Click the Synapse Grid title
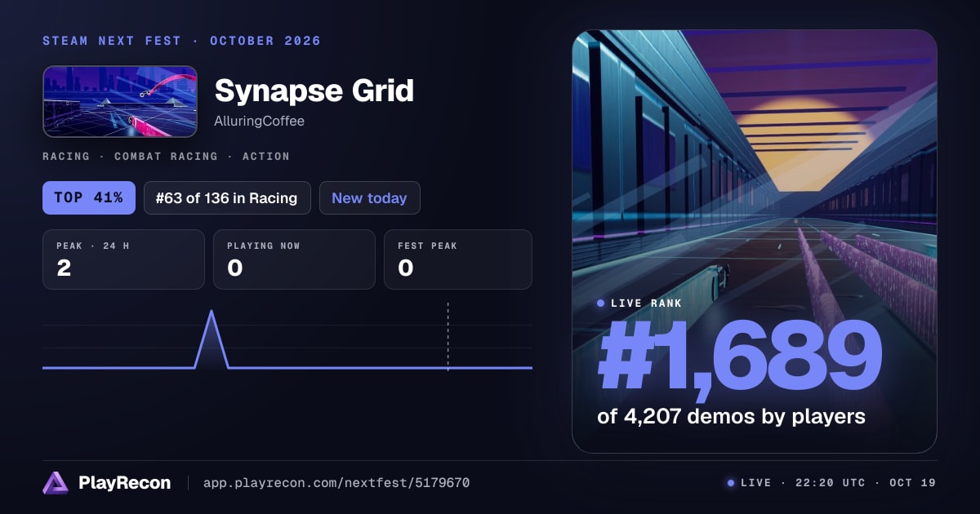Image resolution: width=980 pixels, height=514 pixels. coord(314,91)
